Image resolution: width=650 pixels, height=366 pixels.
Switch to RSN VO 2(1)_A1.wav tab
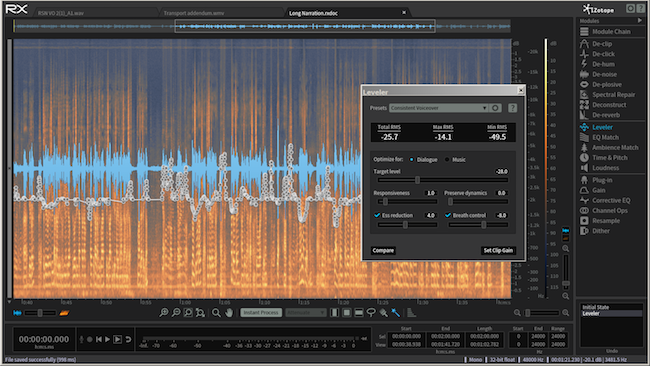pos(61,13)
